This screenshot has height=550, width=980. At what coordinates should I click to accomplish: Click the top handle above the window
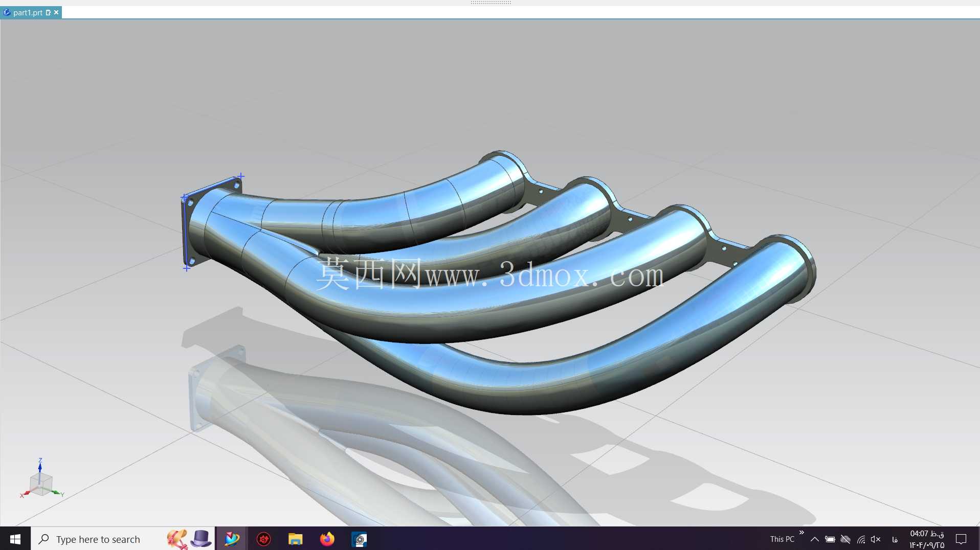click(491, 3)
